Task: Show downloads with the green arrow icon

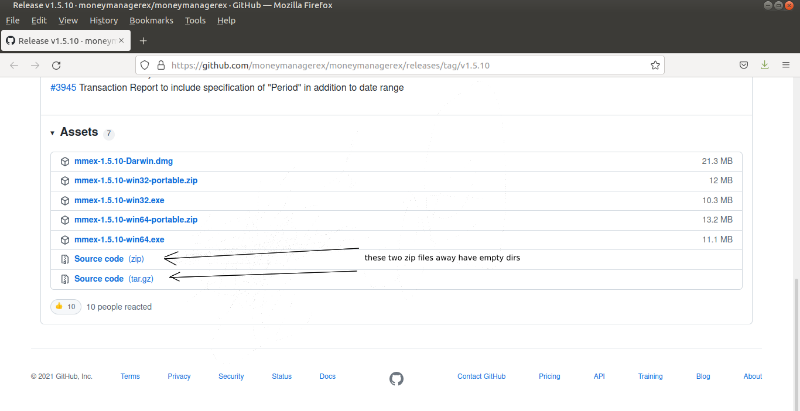Action: click(764, 65)
